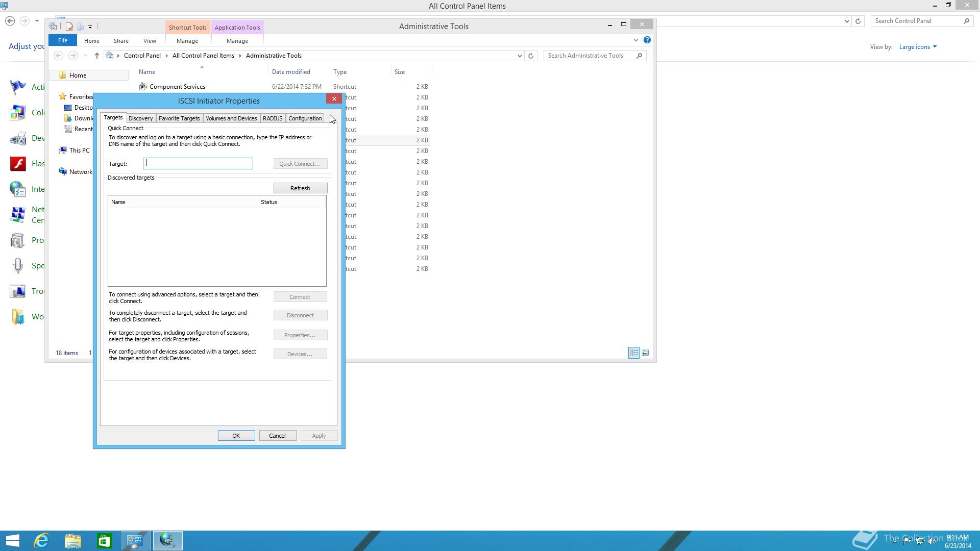The width and height of the screenshot is (980, 551).
Task: Open the View by Large icons dropdown
Action: click(x=918, y=47)
